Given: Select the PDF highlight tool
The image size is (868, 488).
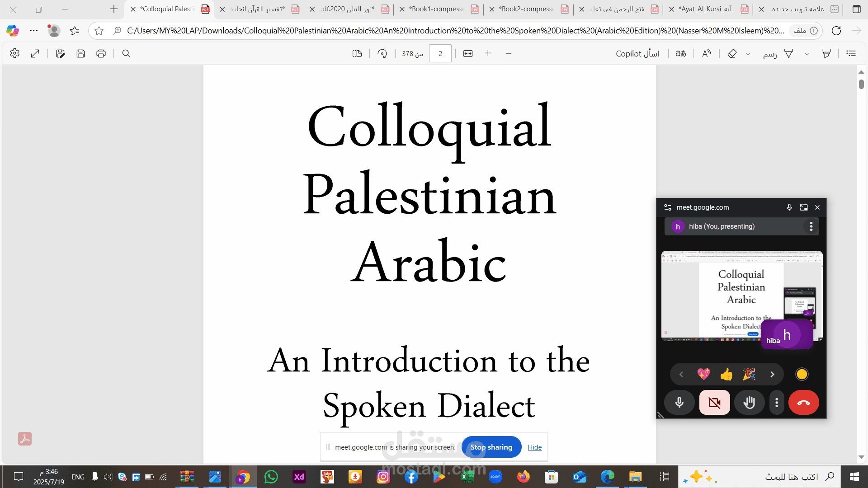Looking at the screenshot, I should point(826,53).
